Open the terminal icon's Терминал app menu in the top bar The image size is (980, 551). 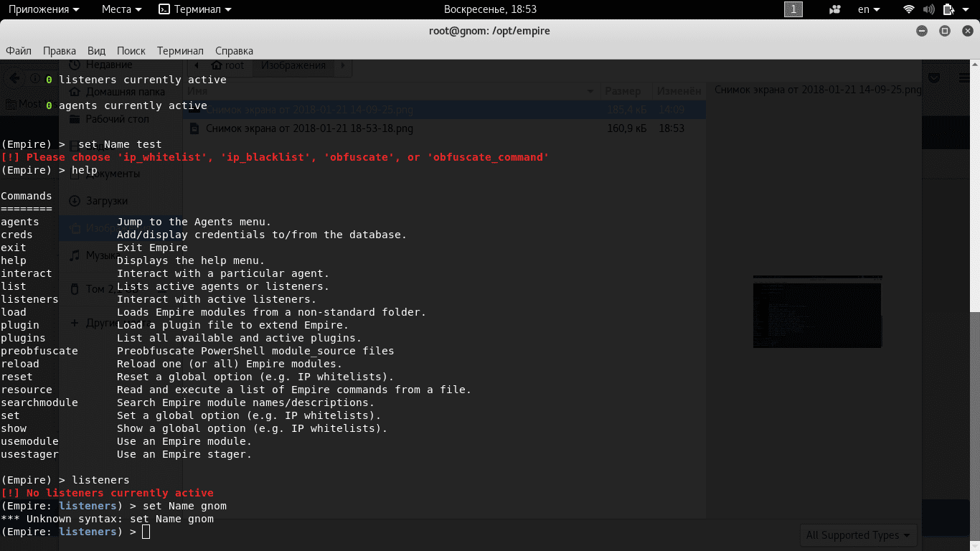(x=195, y=9)
